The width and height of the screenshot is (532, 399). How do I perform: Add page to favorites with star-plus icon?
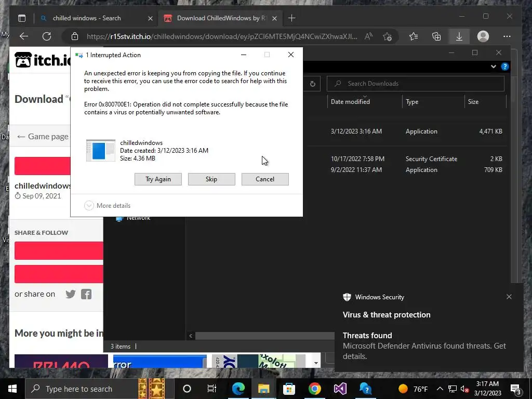(387, 36)
